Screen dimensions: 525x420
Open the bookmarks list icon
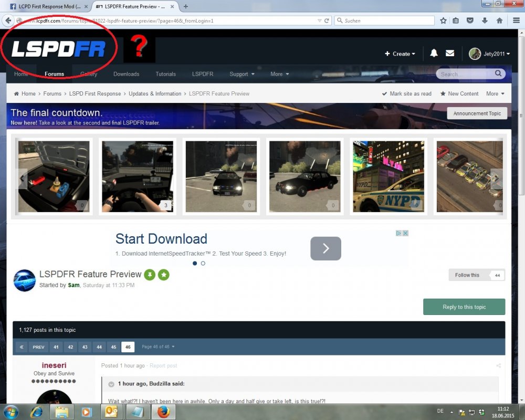point(456,21)
